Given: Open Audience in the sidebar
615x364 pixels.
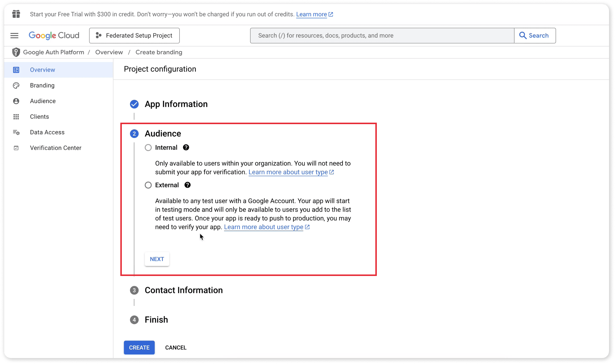Looking at the screenshot, I should click(43, 101).
